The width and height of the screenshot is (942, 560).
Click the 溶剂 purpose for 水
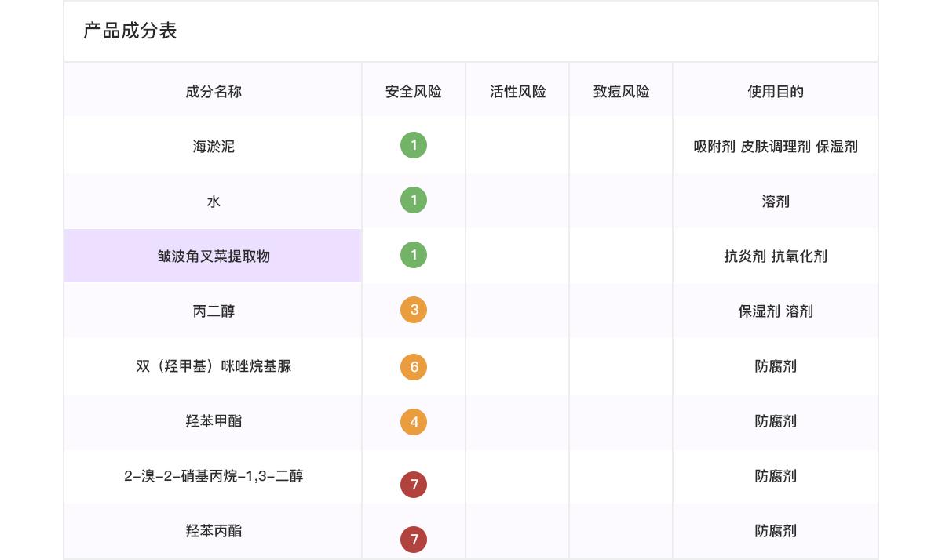coord(776,202)
